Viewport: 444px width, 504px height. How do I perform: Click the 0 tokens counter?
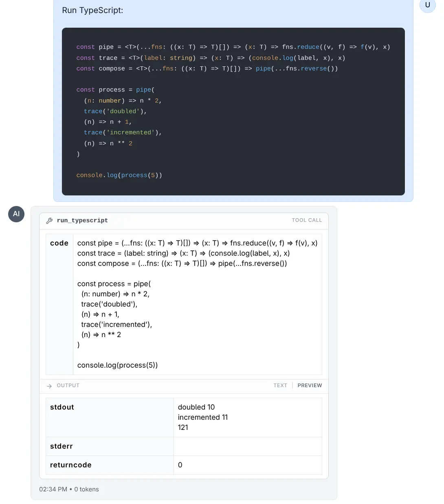[86, 489]
